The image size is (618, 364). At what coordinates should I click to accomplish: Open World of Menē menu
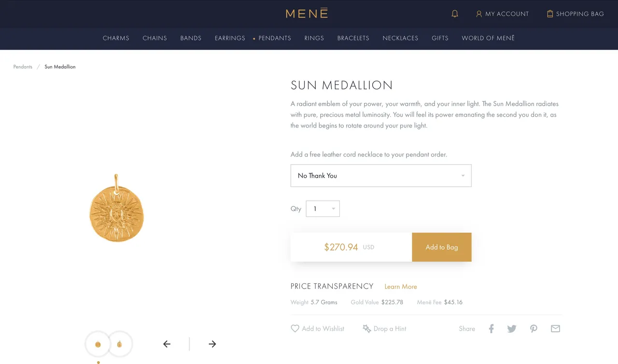(488, 38)
